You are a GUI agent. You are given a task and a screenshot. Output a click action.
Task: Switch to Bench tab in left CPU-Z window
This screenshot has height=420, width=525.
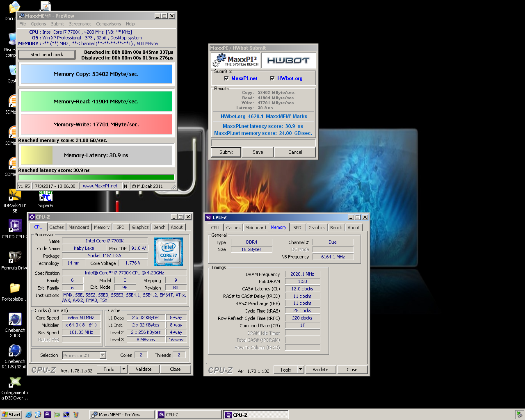tap(160, 227)
